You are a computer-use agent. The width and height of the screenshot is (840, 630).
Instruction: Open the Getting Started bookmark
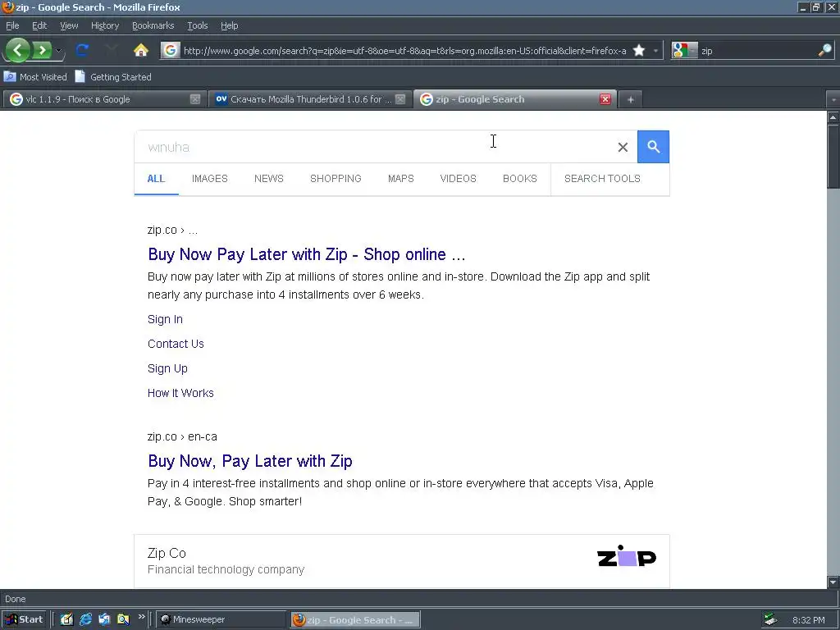coord(113,77)
